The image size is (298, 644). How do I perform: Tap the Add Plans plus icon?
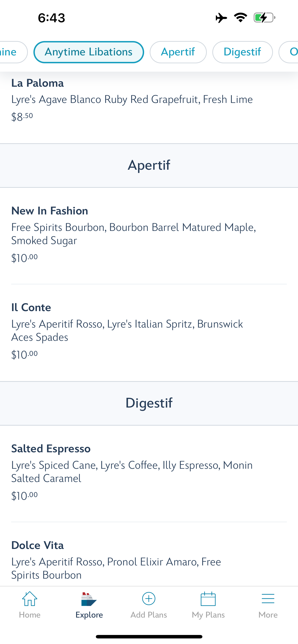[149, 599]
